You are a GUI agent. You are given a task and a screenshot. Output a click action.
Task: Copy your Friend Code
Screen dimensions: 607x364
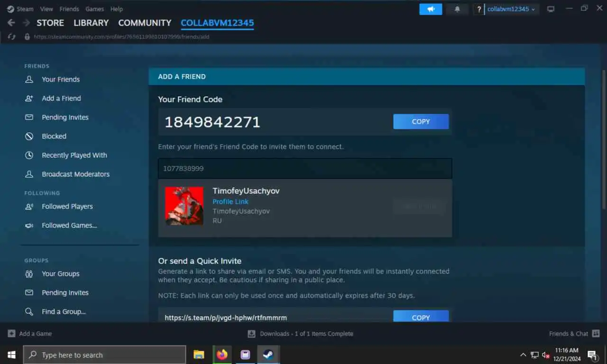pyautogui.click(x=421, y=122)
